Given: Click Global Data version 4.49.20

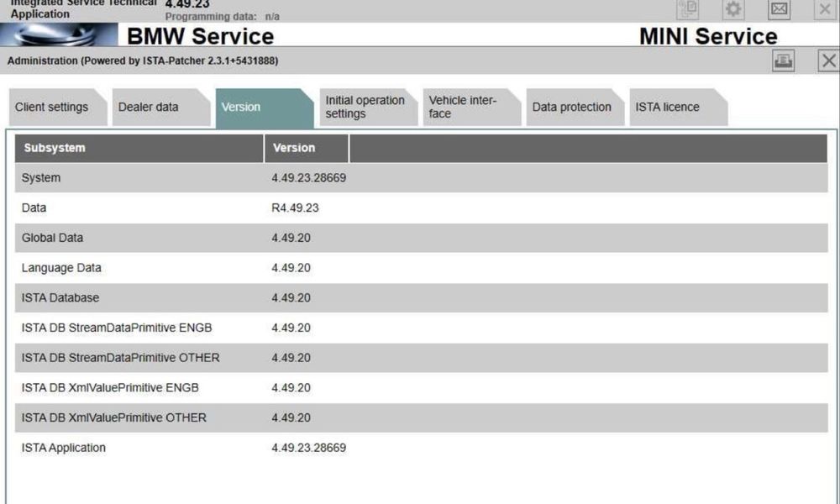Looking at the screenshot, I should 291,238.
